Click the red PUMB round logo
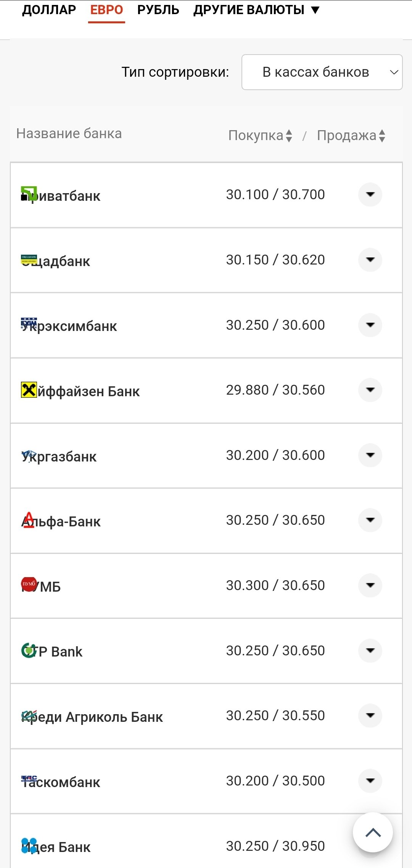This screenshot has width=412, height=868. [x=29, y=584]
